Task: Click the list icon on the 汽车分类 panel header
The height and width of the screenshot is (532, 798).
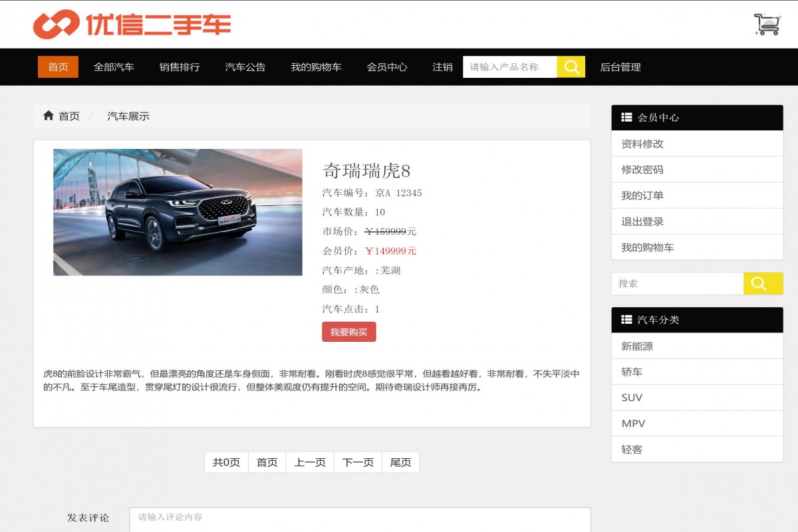Action: pos(626,320)
